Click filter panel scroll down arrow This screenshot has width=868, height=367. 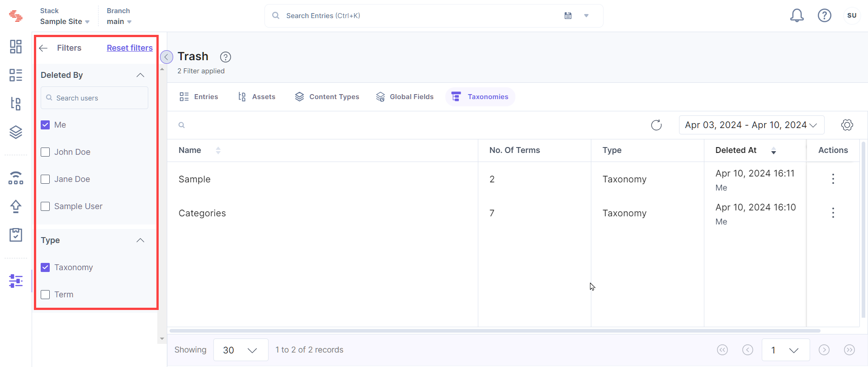162,338
